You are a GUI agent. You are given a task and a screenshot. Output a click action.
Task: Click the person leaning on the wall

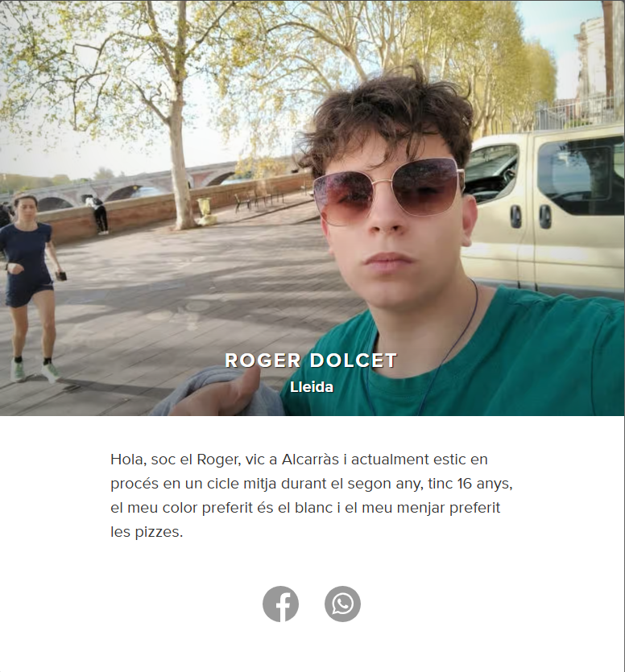[97, 214]
